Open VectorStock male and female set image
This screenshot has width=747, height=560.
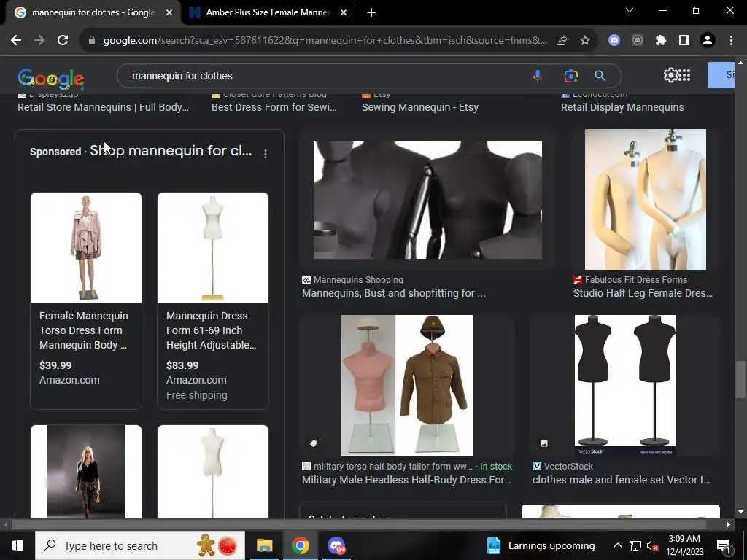tap(624, 385)
